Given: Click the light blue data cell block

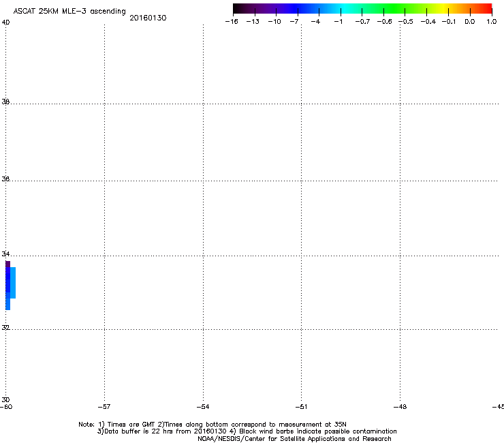Looking at the screenshot, I should [13, 283].
